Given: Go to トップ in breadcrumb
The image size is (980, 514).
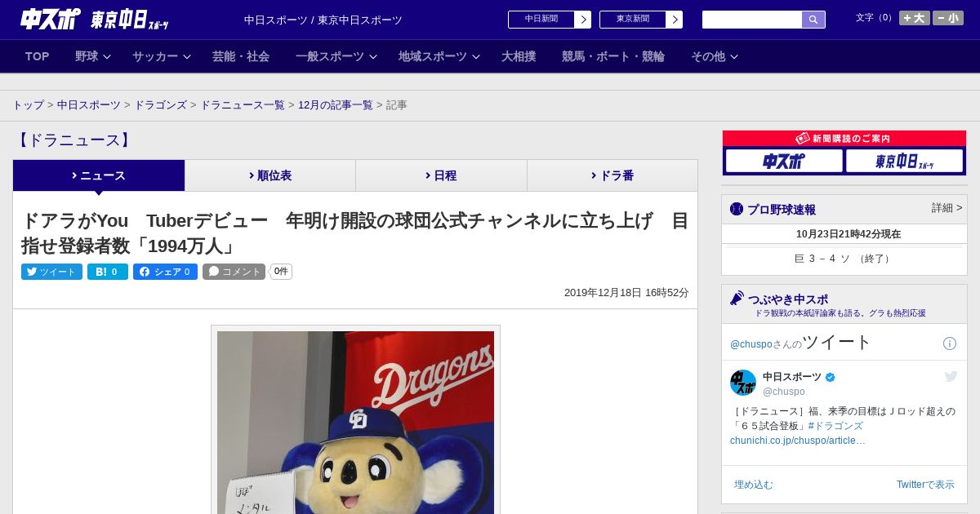Looking at the screenshot, I should (x=28, y=105).
